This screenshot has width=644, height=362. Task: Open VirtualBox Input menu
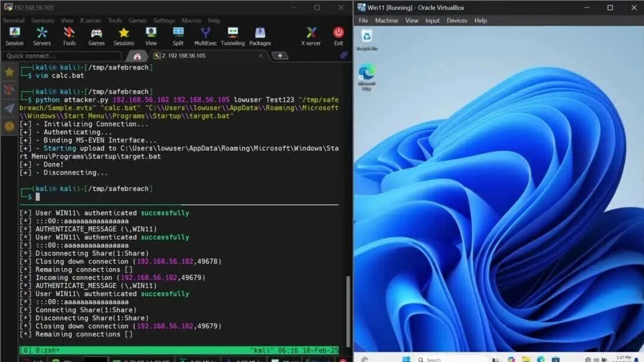432,20
